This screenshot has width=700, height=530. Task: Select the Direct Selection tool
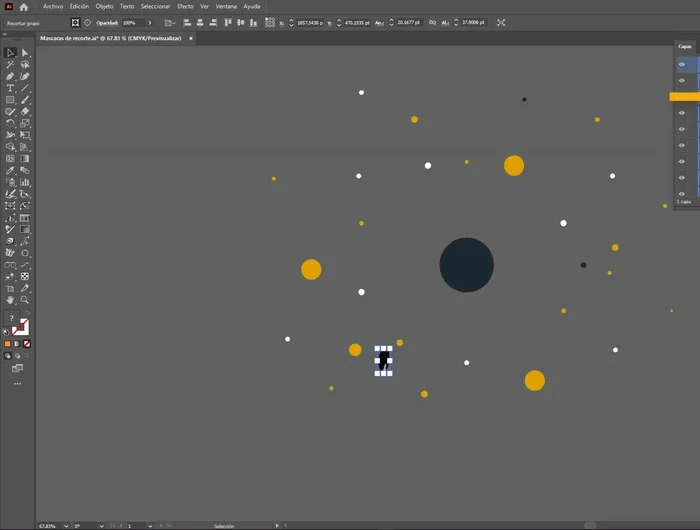coord(25,52)
